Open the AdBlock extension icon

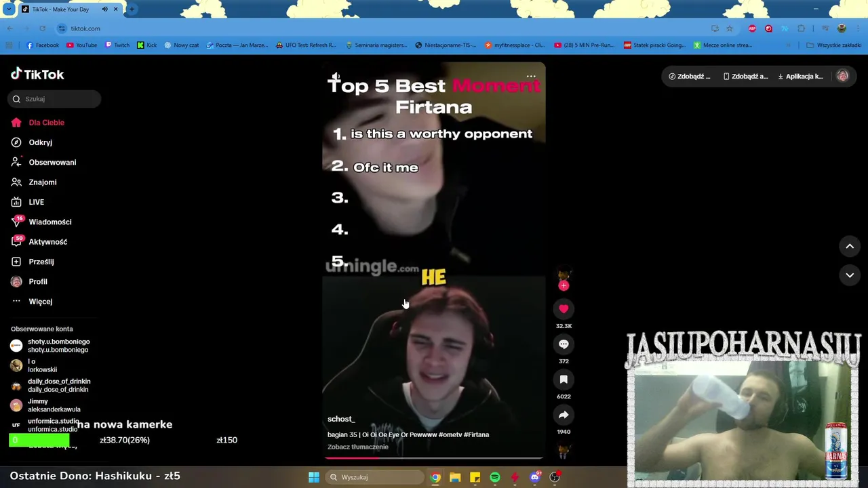[752, 28]
